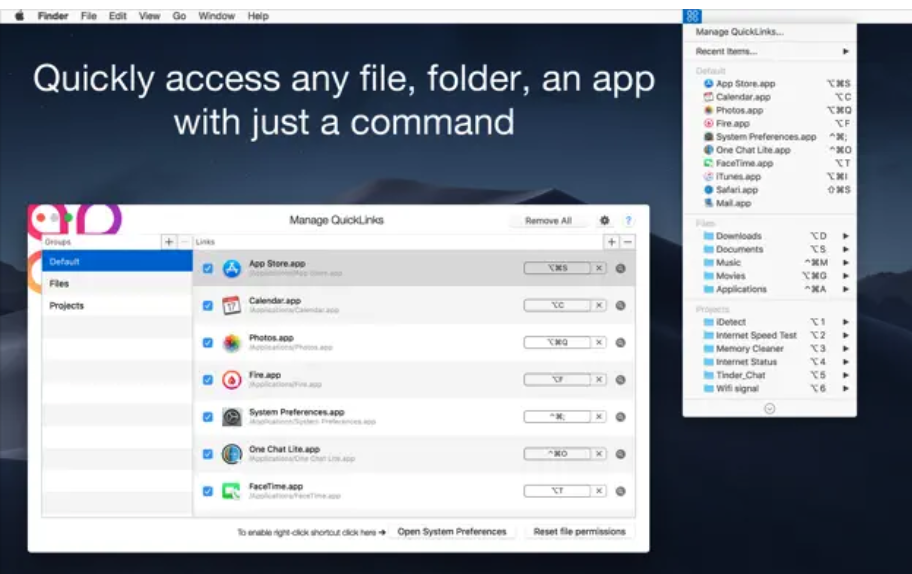912x574 pixels.
Task: Clear the FaceTime.app shortcut with X
Action: (x=598, y=491)
